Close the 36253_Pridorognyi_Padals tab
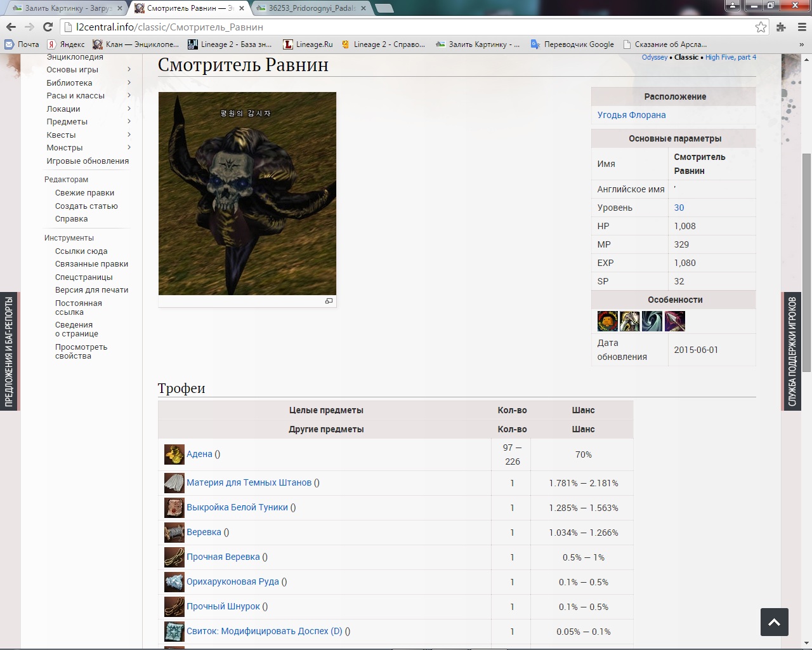This screenshot has width=812, height=650. pos(363,8)
